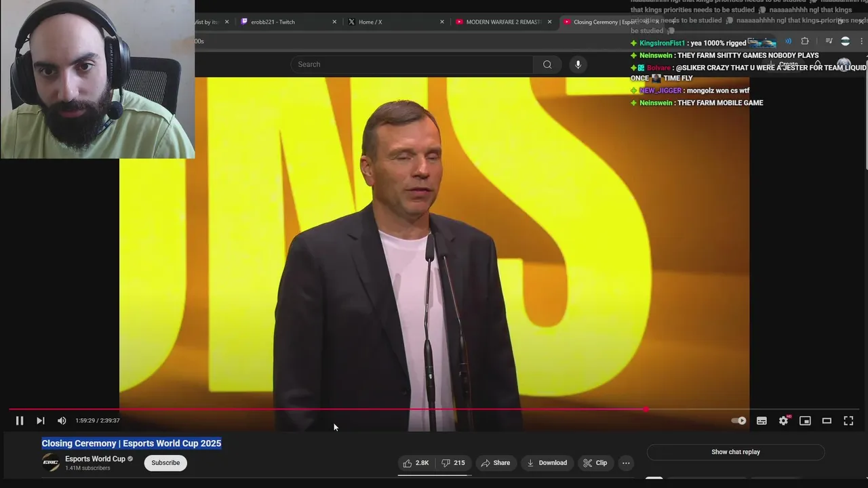
Task: Open more actions three-dot menu under video
Action: tap(626, 463)
